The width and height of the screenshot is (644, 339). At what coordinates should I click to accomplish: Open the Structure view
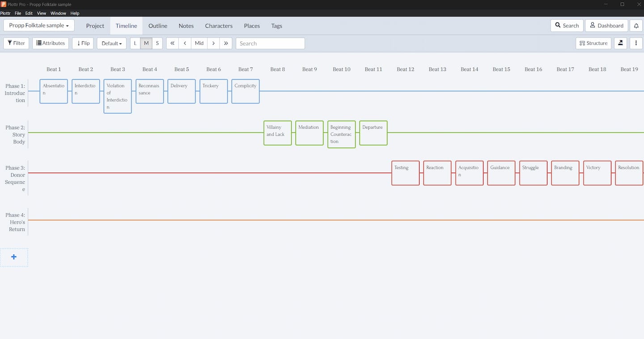[593, 43]
